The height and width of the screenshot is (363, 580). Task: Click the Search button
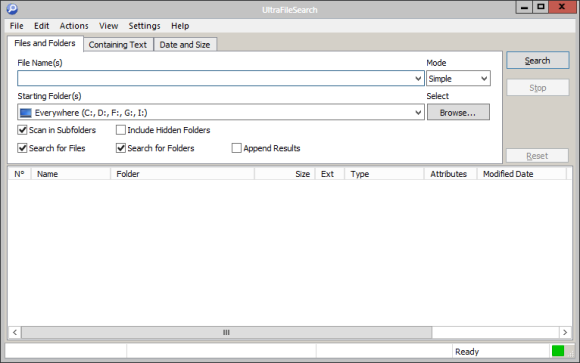click(537, 60)
